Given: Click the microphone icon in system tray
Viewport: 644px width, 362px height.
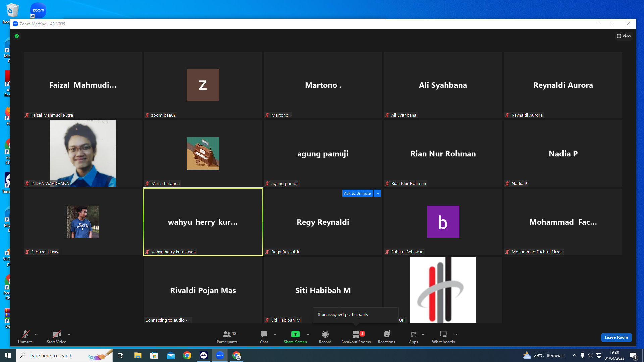Looking at the screenshot, I should coord(583,355).
